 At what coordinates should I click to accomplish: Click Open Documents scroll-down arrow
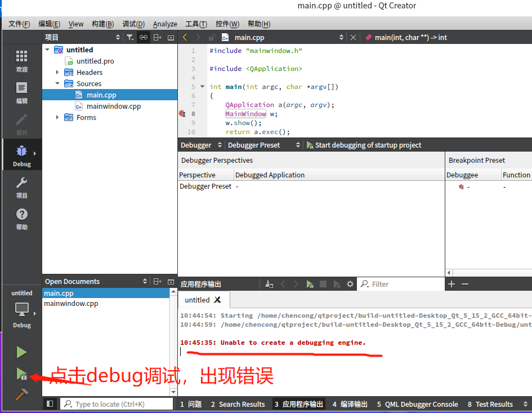173,392
